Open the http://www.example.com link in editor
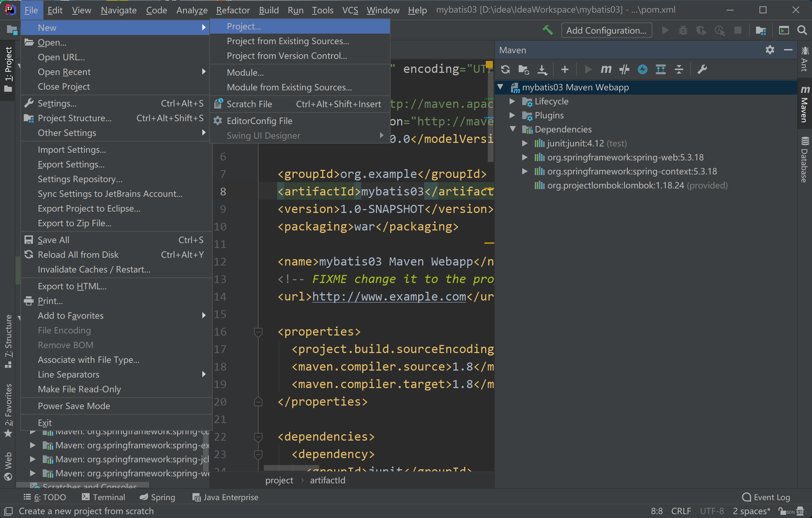This screenshot has height=518, width=812. click(x=389, y=297)
